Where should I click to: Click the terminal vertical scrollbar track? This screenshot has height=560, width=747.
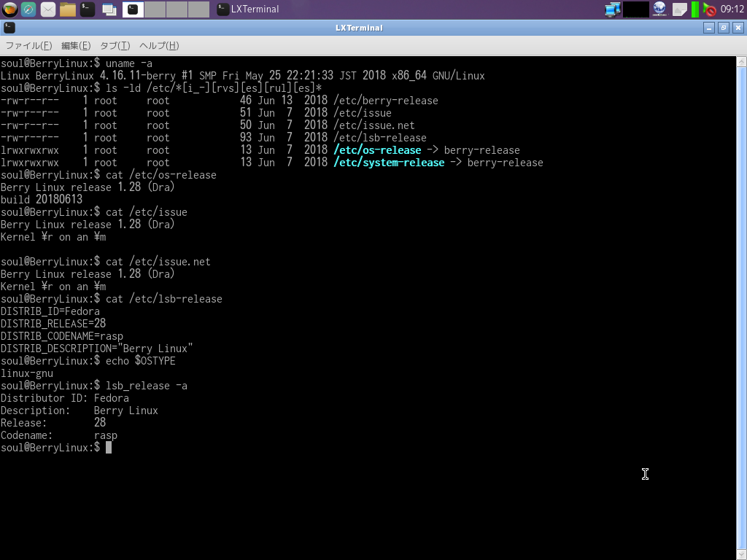click(x=741, y=308)
